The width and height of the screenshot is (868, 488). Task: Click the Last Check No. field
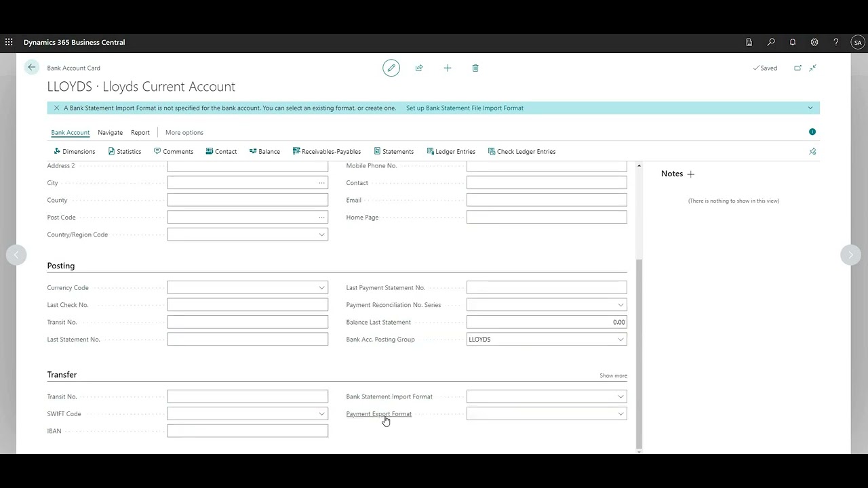pyautogui.click(x=248, y=305)
